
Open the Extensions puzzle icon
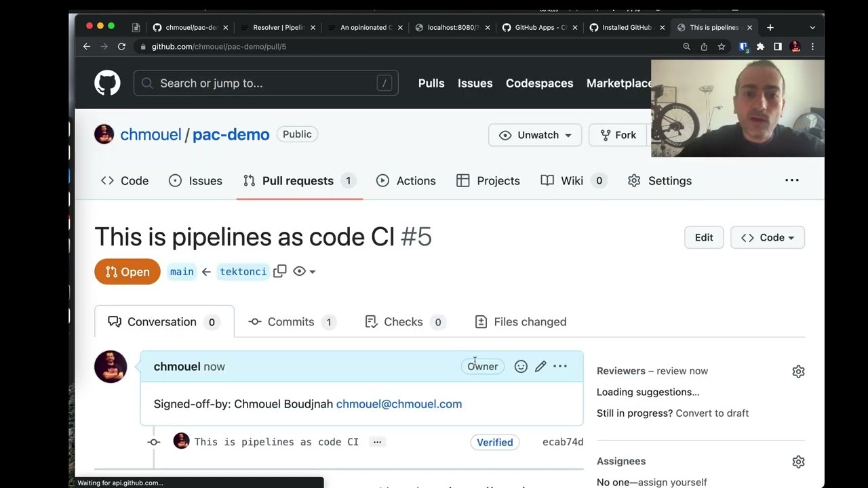click(760, 47)
